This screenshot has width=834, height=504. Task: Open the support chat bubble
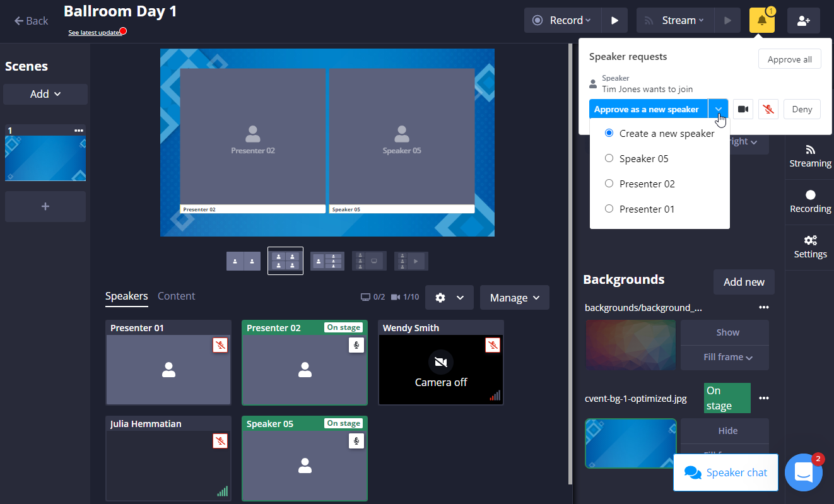point(804,472)
